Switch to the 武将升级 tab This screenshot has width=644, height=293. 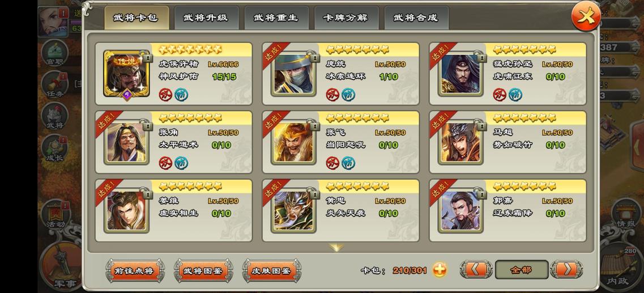pos(206,18)
